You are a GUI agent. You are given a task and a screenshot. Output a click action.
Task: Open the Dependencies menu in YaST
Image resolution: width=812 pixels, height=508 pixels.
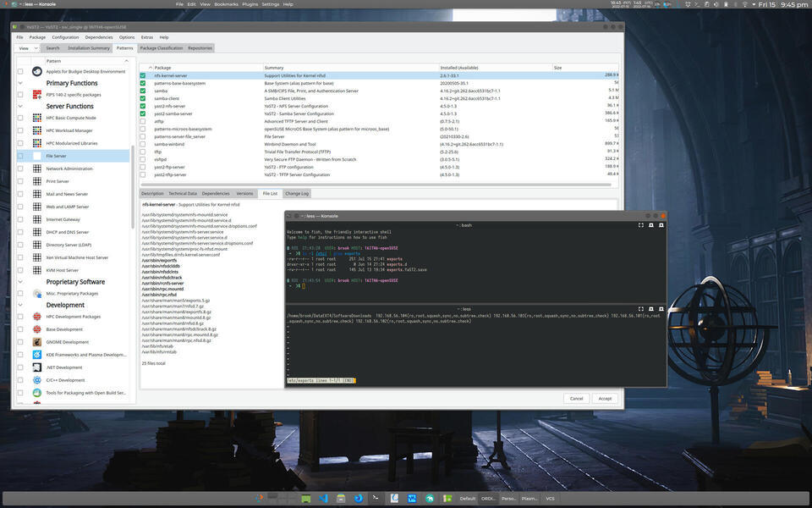tap(99, 37)
